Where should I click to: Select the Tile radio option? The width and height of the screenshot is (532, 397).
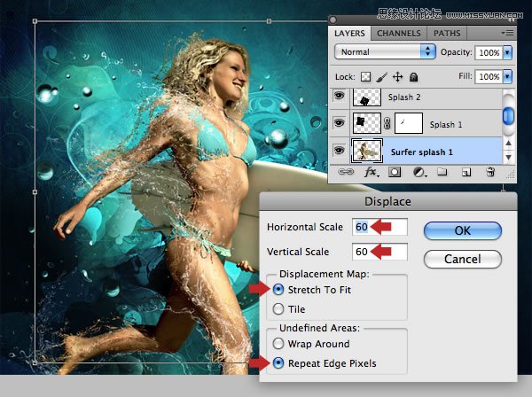(278, 309)
